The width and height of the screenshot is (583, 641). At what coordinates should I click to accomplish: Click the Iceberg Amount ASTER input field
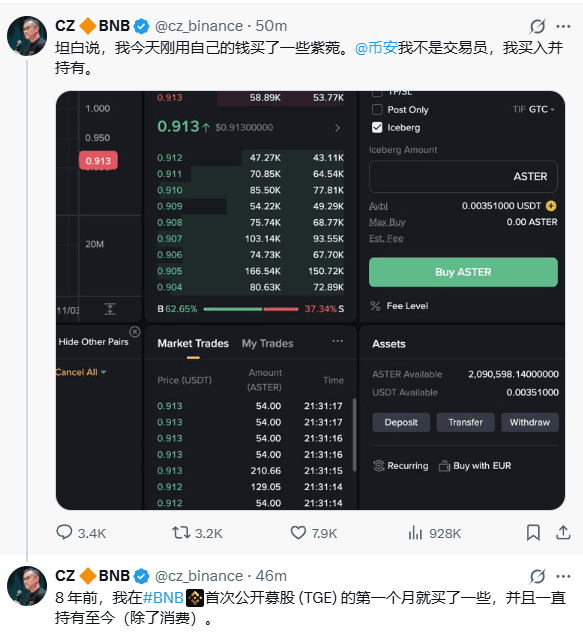(463, 177)
